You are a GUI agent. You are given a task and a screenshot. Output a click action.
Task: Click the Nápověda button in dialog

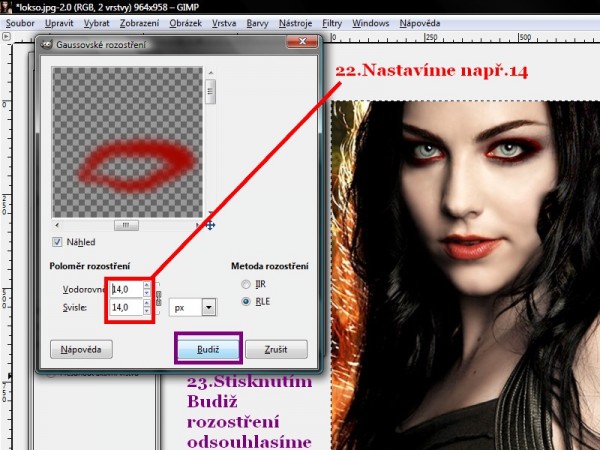tap(81, 349)
